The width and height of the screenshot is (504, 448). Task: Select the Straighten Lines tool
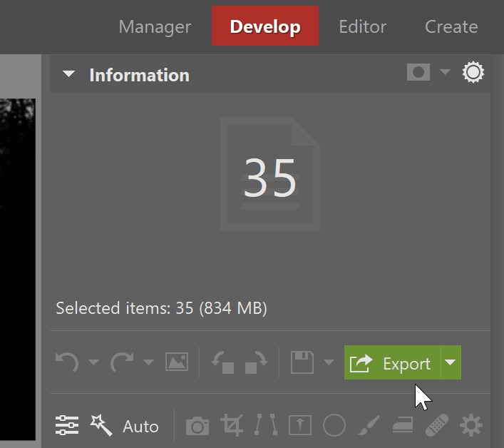266,425
